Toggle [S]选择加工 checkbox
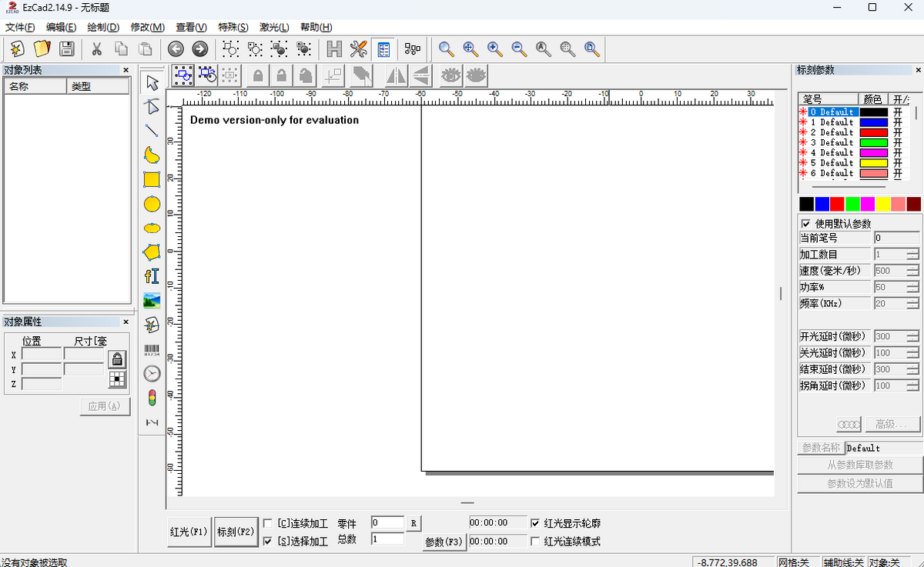Viewport: 924px width, 567px height. click(x=267, y=542)
